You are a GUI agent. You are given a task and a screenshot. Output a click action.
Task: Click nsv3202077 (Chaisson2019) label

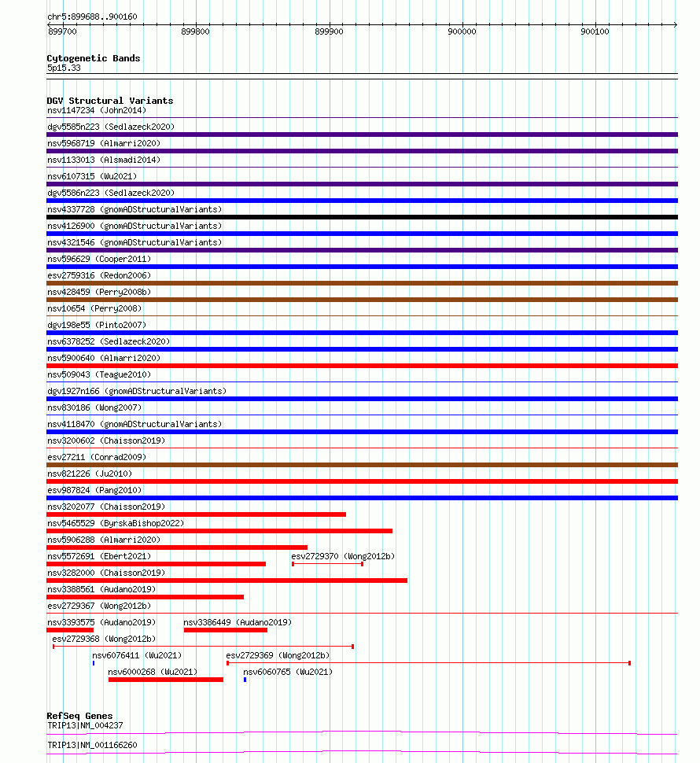pos(106,507)
